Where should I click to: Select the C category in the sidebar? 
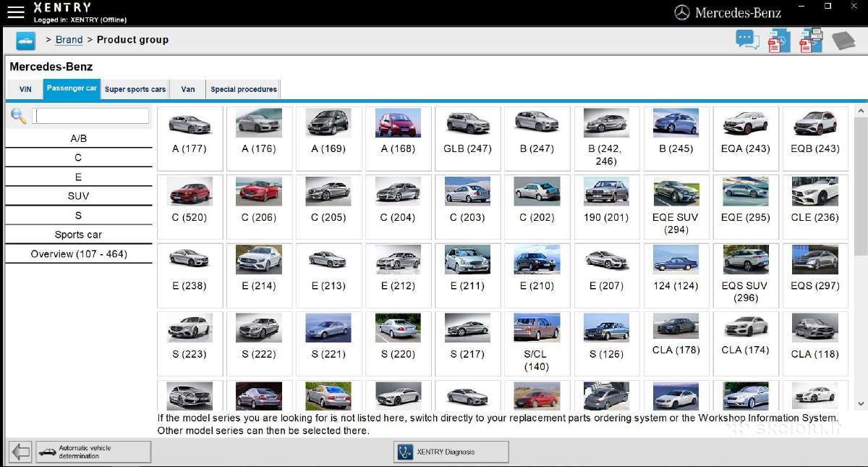click(x=79, y=158)
